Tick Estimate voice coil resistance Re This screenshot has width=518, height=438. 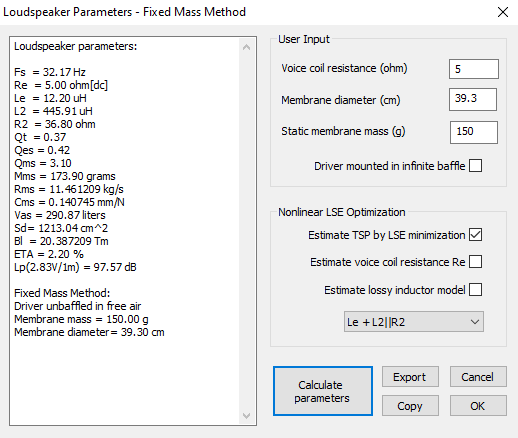tap(475, 262)
